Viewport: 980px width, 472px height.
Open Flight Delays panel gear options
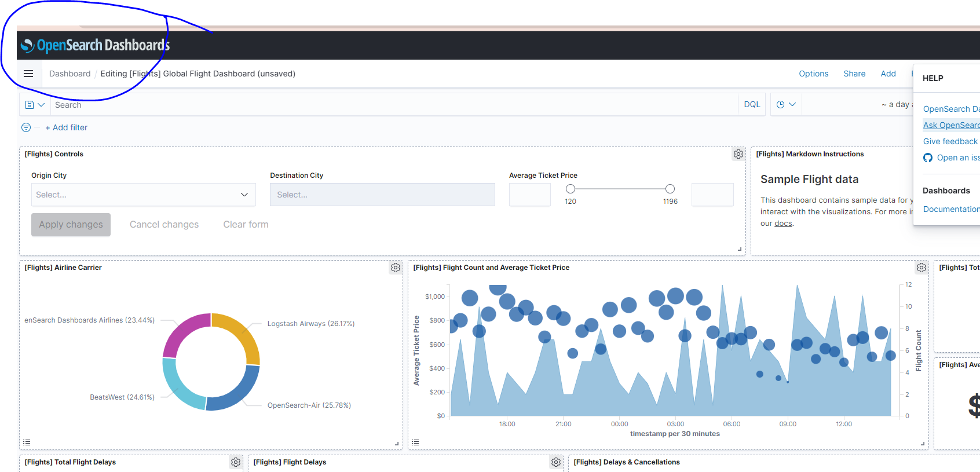point(556,462)
